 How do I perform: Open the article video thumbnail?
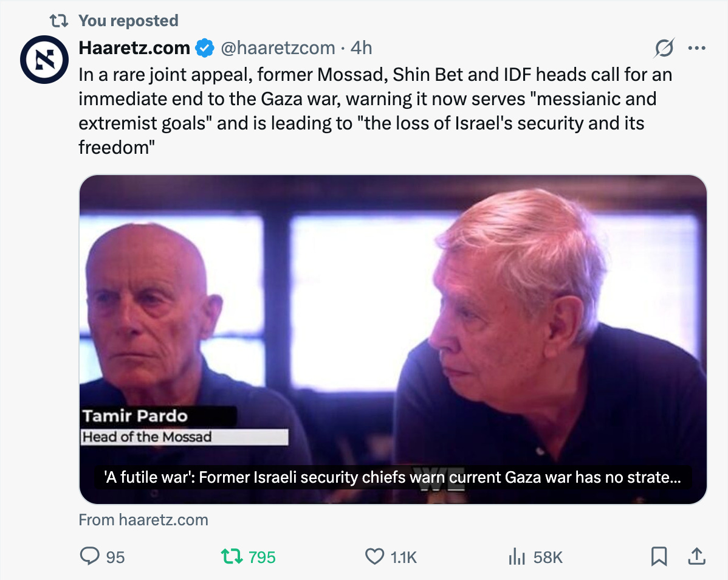click(x=393, y=339)
